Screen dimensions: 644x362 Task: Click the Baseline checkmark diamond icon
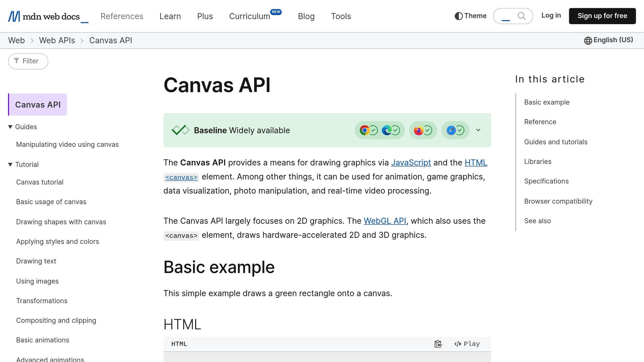point(180,130)
